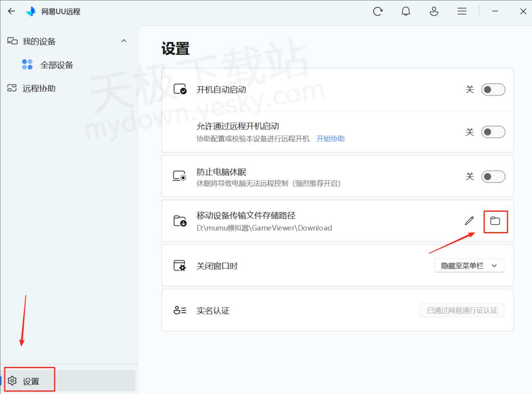Open the folder icon next to storage path
The width and height of the screenshot is (532, 394).
[495, 221]
